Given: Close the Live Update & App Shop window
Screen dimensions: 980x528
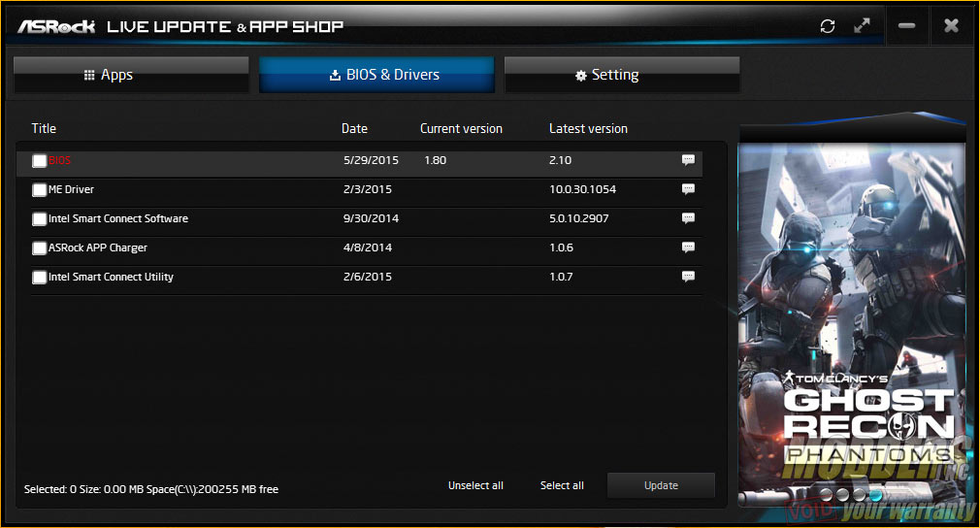Looking at the screenshot, I should tap(951, 25).
